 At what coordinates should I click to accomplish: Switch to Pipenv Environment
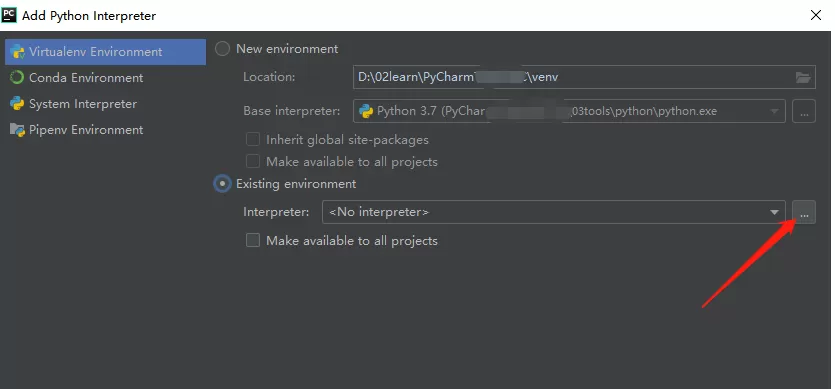click(86, 130)
